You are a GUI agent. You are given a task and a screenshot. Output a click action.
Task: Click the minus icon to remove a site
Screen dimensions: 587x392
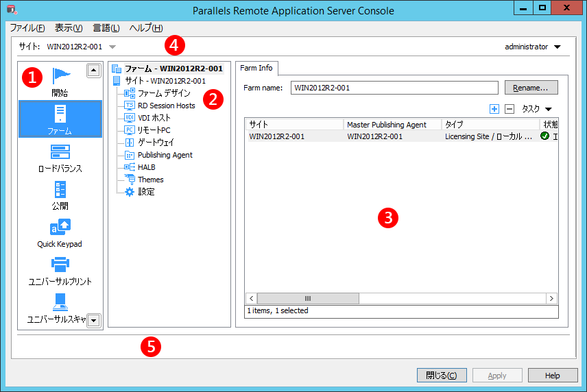pyautogui.click(x=510, y=109)
